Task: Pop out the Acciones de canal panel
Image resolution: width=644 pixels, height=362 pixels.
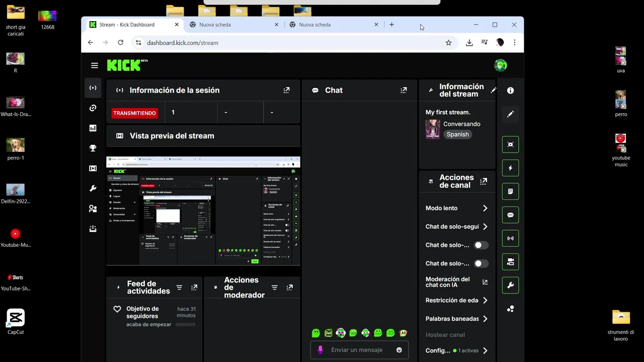Action: 484,182
